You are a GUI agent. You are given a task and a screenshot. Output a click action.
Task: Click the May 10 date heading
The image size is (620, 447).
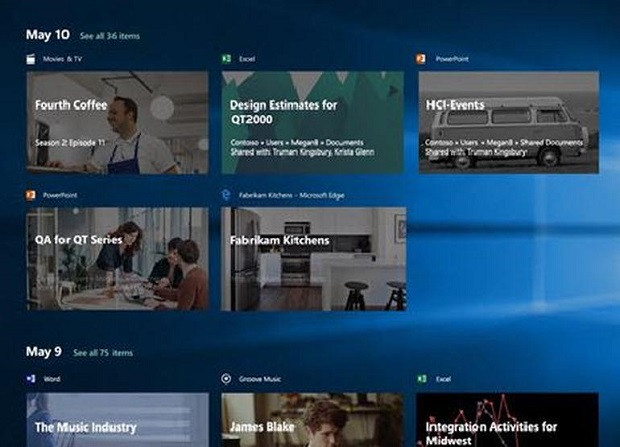pos(47,35)
